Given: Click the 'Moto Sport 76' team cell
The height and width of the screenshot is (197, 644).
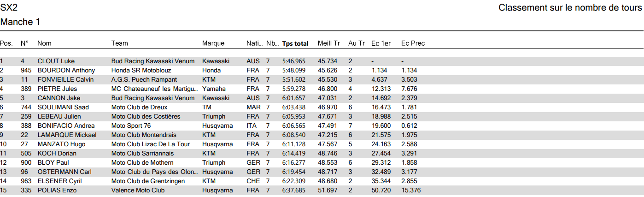Looking at the screenshot, I should point(131,125).
